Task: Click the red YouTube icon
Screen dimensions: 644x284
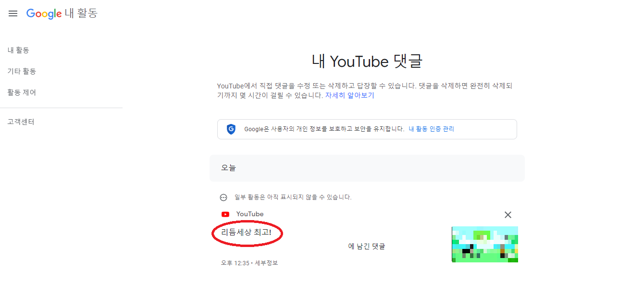Action: pyautogui.click(x=225, y=214)
